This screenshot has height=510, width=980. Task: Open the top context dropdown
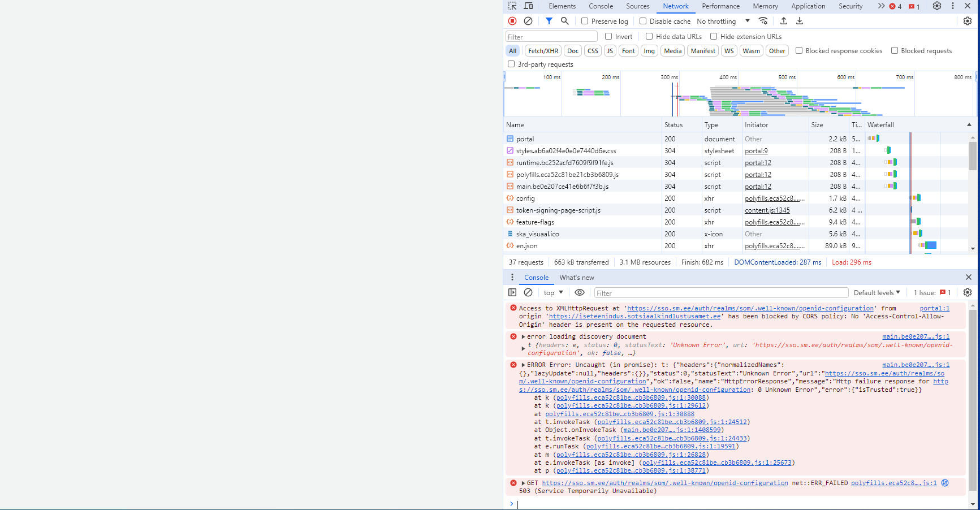click(554, 292)
